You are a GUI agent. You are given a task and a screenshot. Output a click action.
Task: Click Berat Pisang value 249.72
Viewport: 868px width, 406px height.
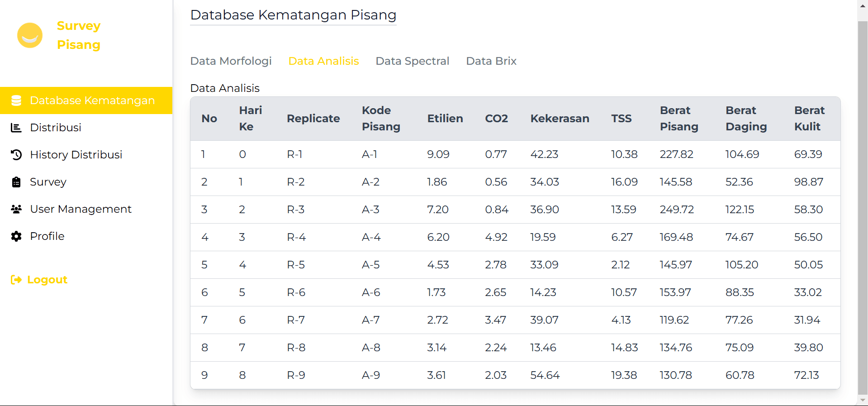(677, 210)
